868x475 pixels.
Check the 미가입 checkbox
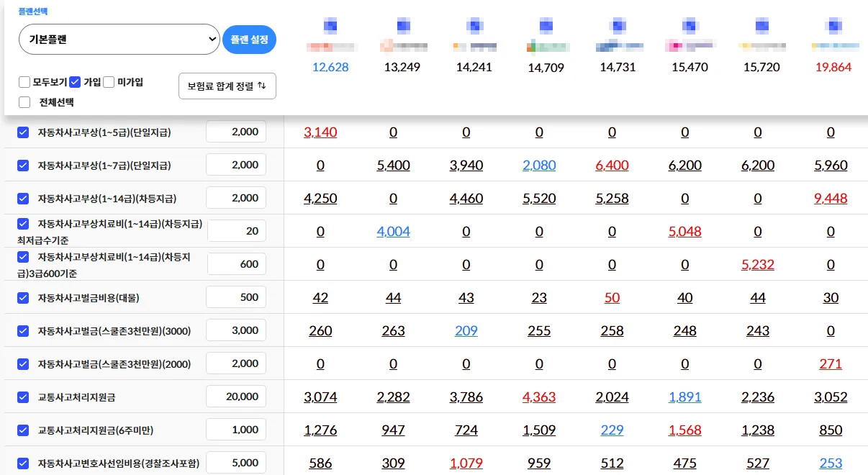pos(109,82)
